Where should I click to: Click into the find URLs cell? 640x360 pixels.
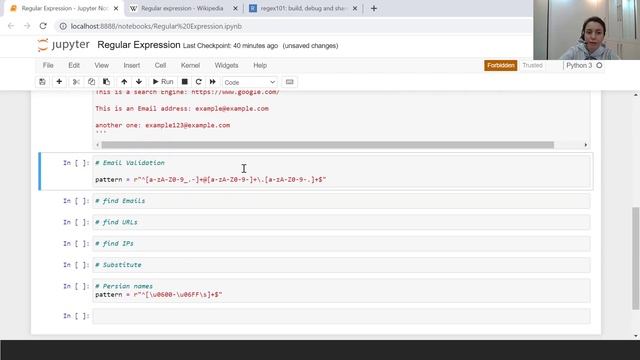(x=341, y=222)
